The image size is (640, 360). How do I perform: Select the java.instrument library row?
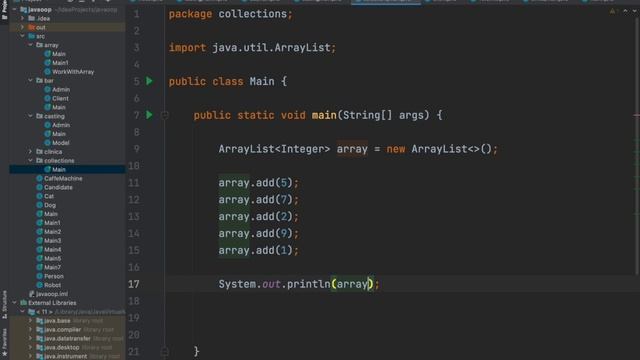[x=67, y=356]
